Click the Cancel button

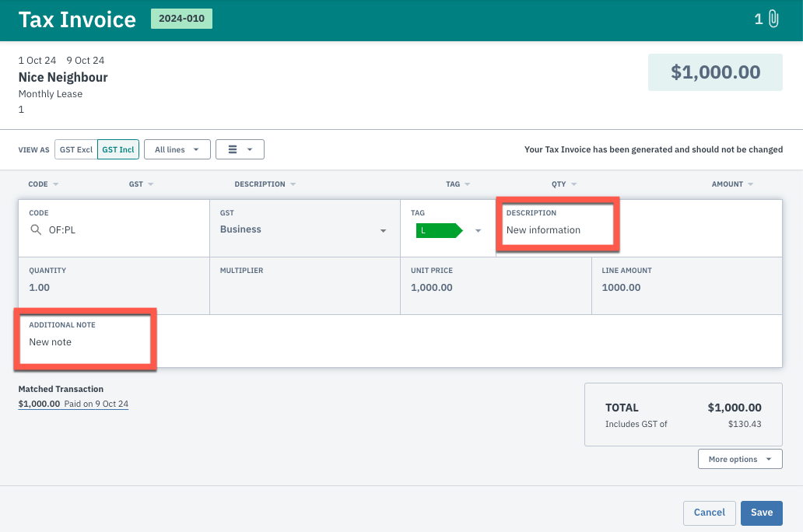tap(710, 513)
